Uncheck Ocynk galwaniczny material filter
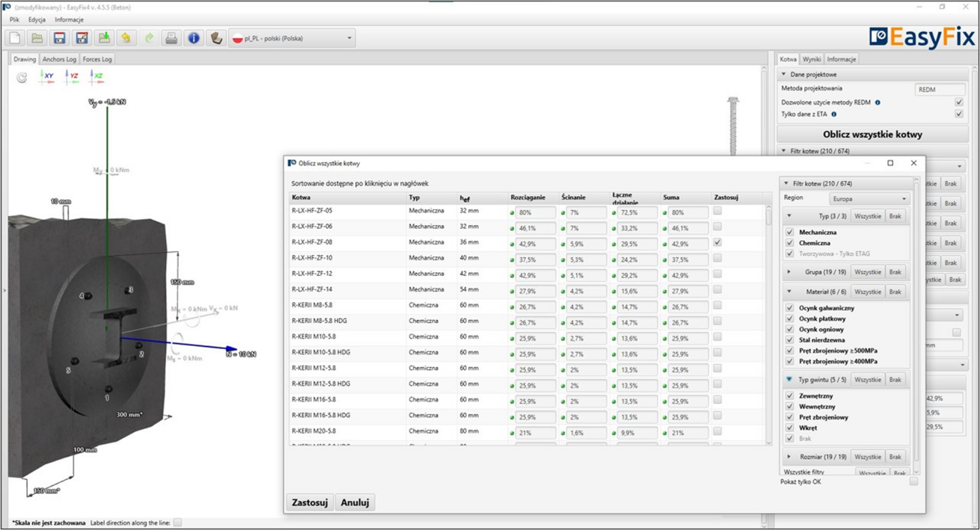This screenshot has height=530, width=980. pyautogui.click(x=789, y=308)
